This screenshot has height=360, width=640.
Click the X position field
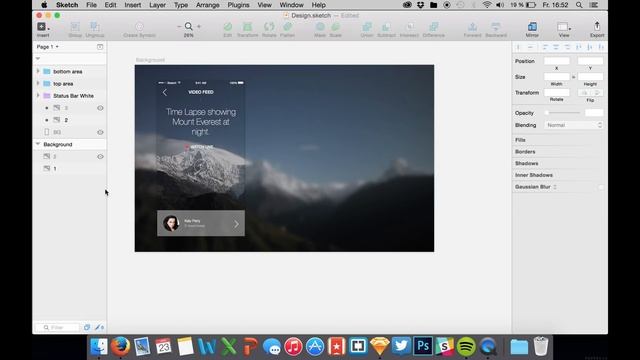556,61
